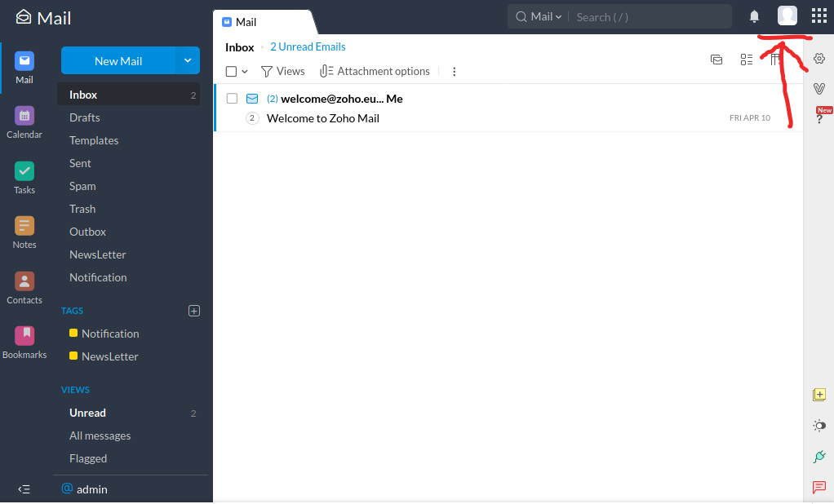Click the notifications bell icon
The image size is (834, 504).
tap(755, 16)
